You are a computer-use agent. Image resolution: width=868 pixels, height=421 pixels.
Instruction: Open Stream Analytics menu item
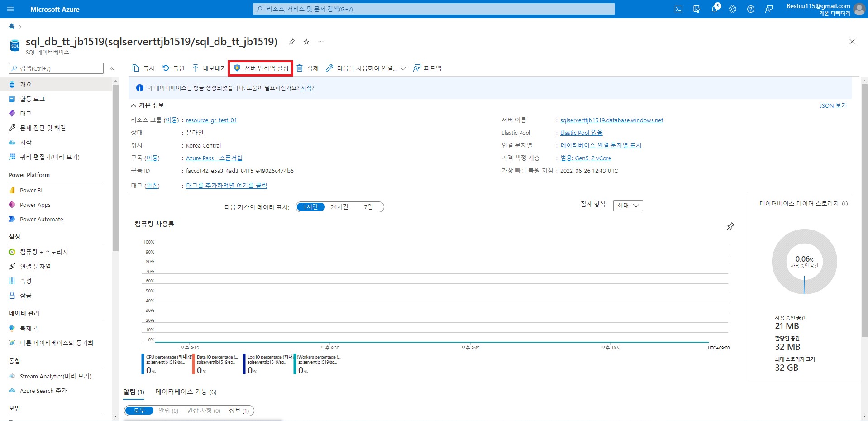tap(56, 377)
